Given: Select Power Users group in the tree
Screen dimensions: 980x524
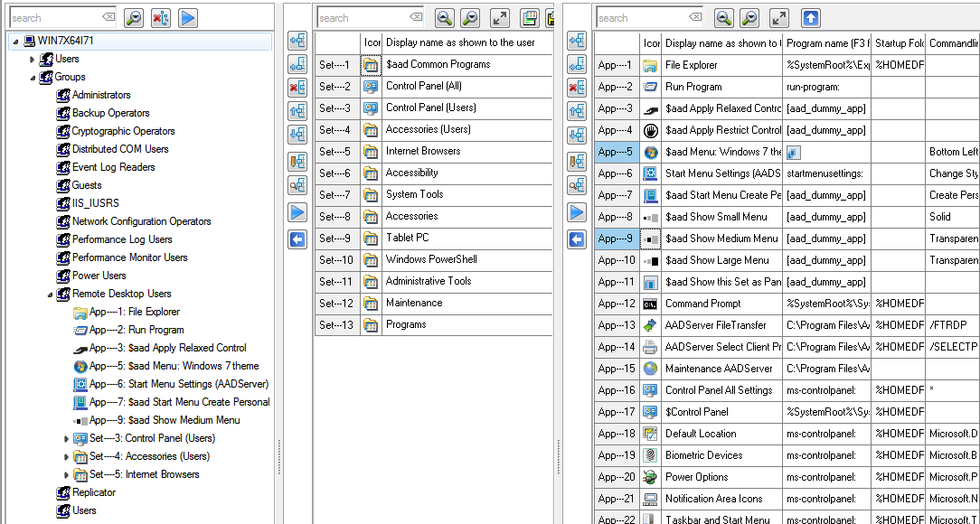Looking at the screenshot, I should [99, 276].
